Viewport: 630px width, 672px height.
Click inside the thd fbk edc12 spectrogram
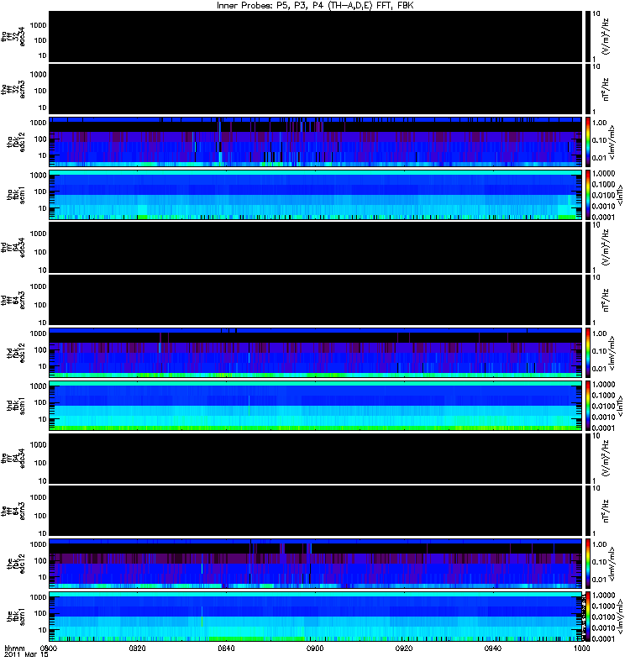[316, 353]
